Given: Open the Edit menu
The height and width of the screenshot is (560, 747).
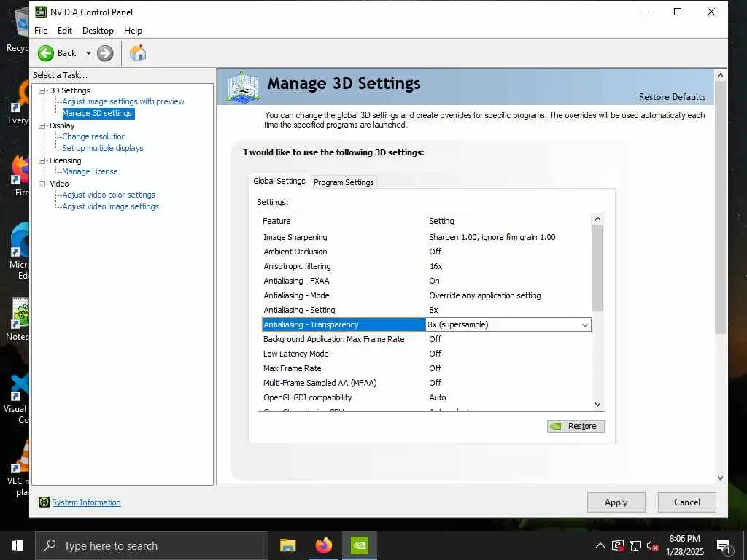Looking at the screenshot, I should click(65, 31).
